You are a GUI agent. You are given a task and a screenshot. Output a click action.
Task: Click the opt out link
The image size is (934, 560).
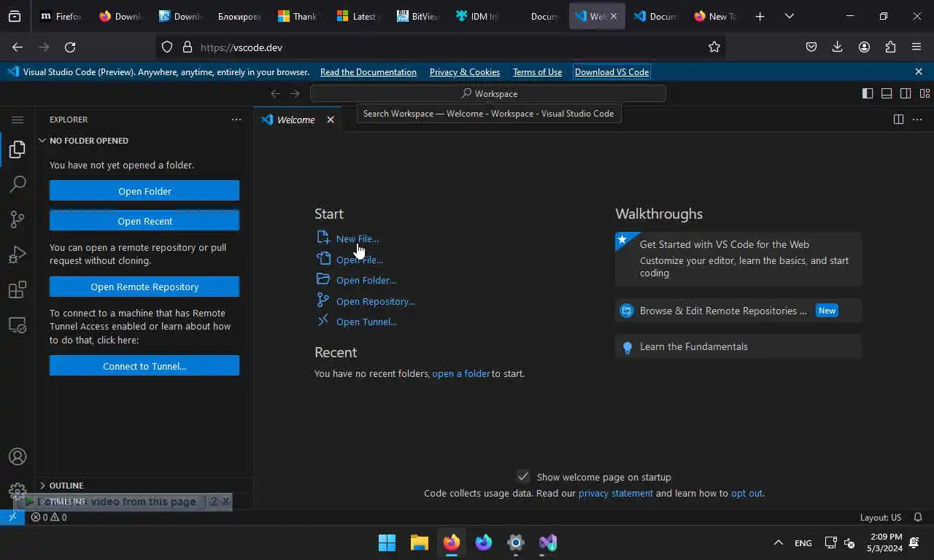click(x=746, y=493)
